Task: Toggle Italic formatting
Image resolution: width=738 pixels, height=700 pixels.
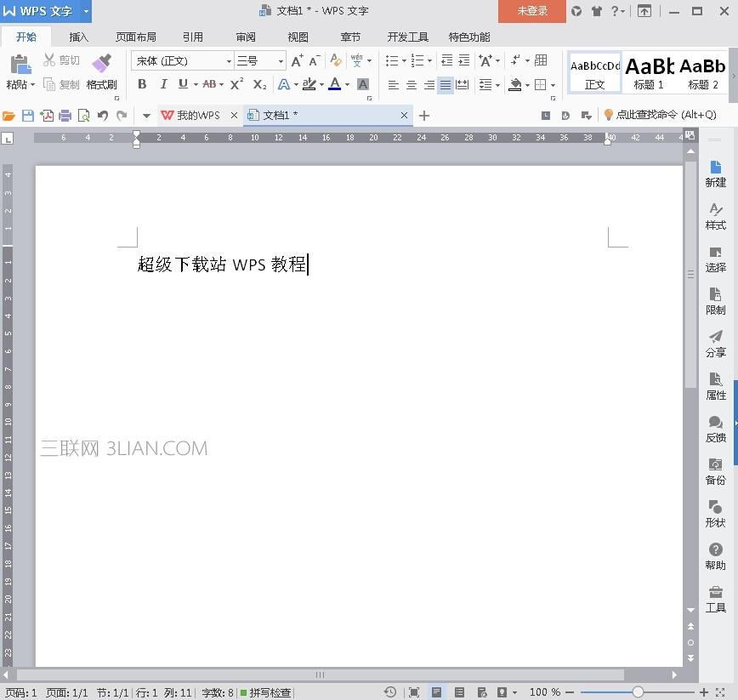Action: coord(163,84)
